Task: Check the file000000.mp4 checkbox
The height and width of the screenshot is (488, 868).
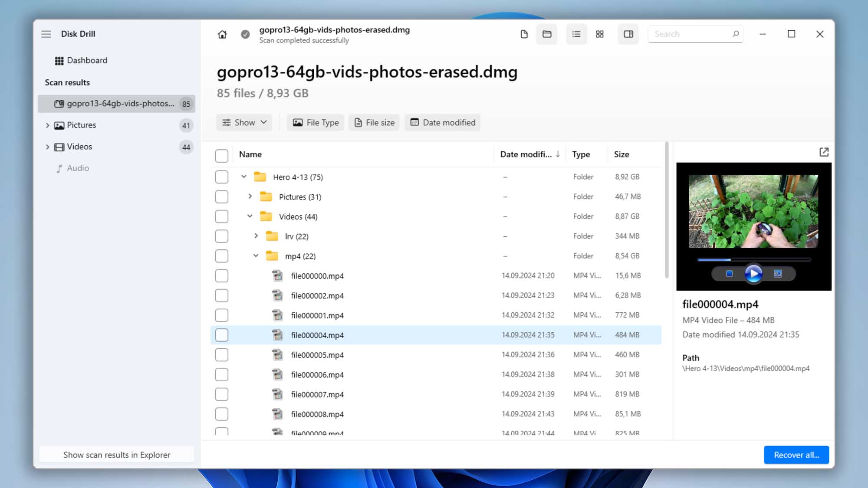Action: click(222, 276)
